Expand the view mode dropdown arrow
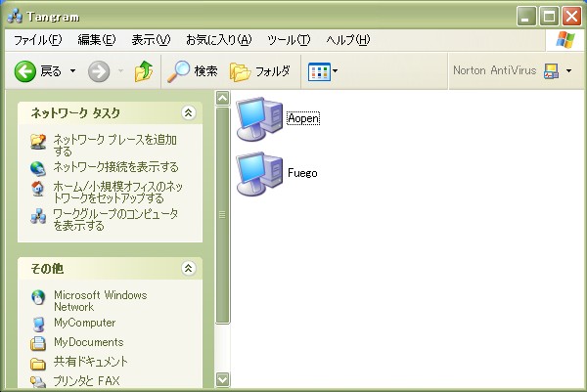587x392 pixels. pyautogui.click(x=335, y=70)
